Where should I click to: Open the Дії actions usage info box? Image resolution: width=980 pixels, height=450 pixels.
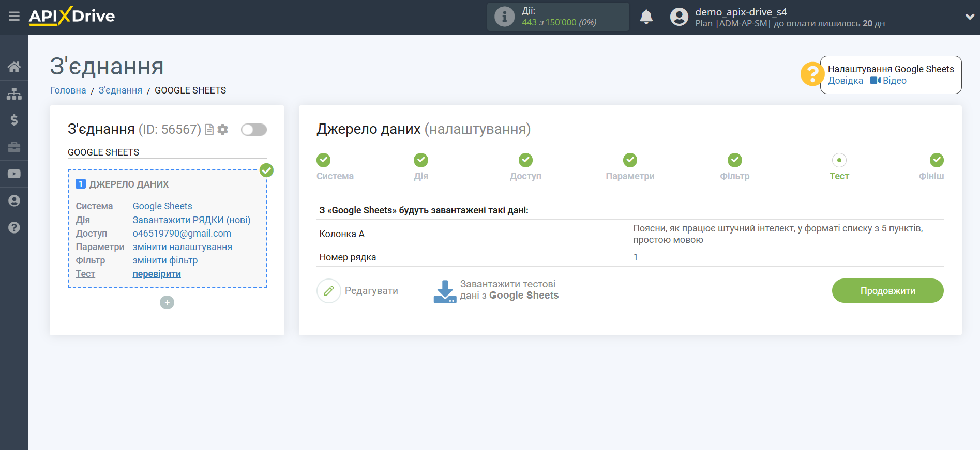tap(558, 17)
